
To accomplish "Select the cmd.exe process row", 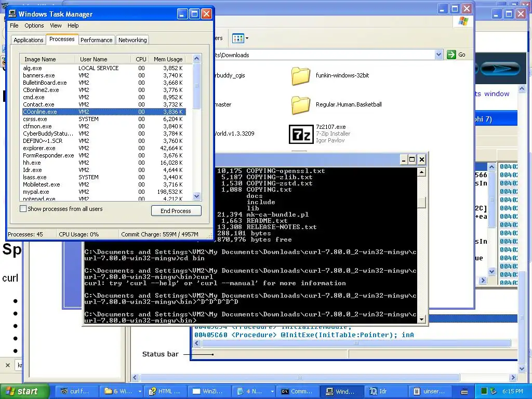I will (104, 97).
